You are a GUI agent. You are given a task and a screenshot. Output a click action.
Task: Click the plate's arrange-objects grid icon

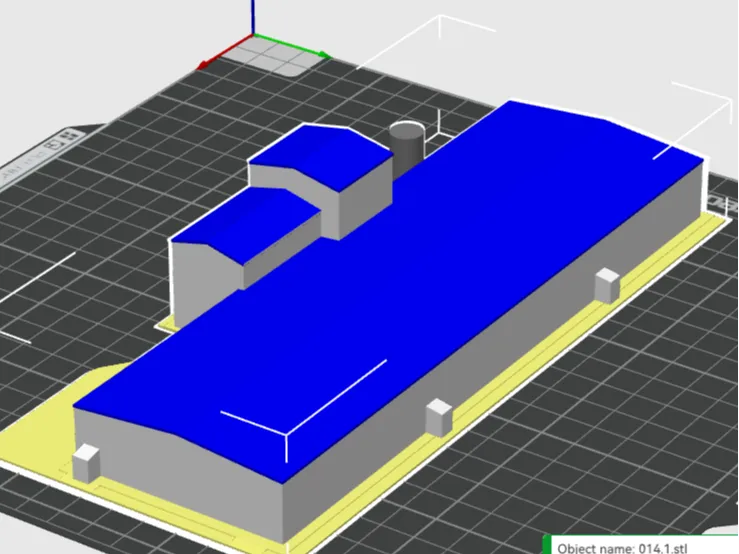point(70,136)
